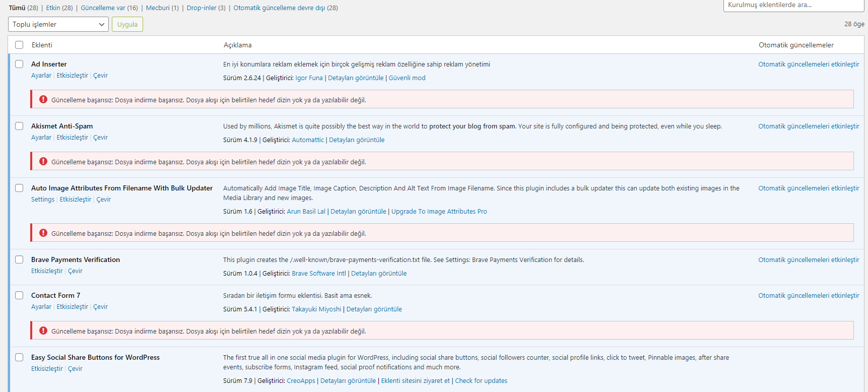Viewport: 868px width, 392px height.
Task: Enable auto-updates for Contact Form 7
Action: [809, 296]
